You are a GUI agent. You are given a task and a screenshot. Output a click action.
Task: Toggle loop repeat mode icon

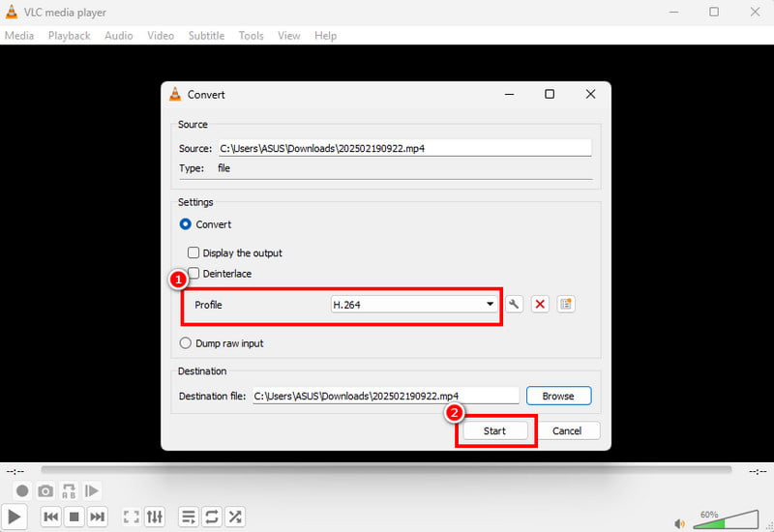(211, 517)
